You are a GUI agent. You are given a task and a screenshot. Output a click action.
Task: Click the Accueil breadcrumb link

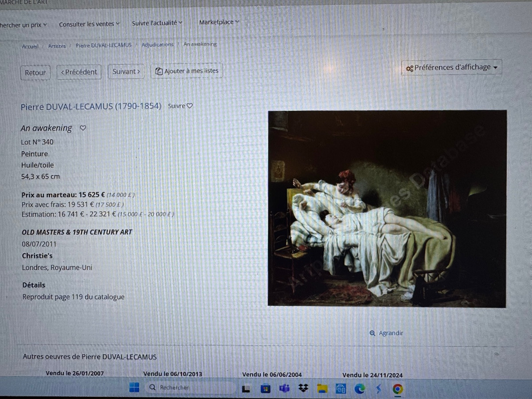(30, 46)
